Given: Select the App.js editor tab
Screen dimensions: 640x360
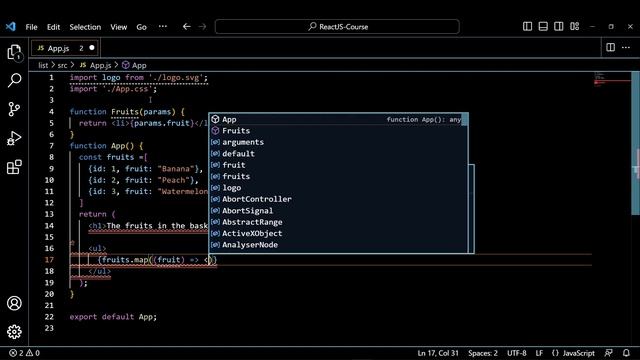Looking at the screenshot, I should (x=64, y=48).
